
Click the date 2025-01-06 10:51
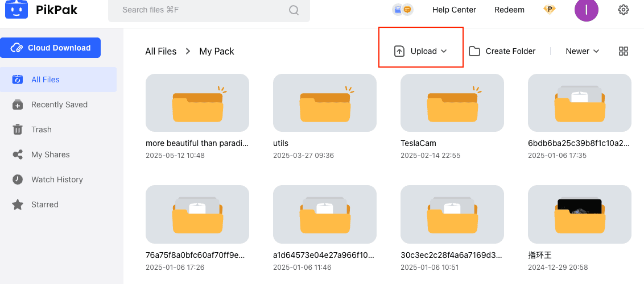pos(430,268)
